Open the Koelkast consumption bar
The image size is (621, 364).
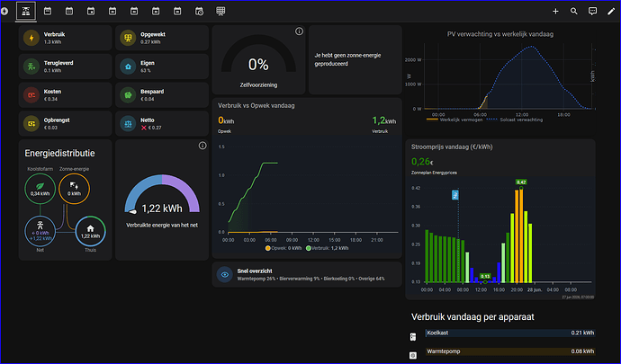510,333
